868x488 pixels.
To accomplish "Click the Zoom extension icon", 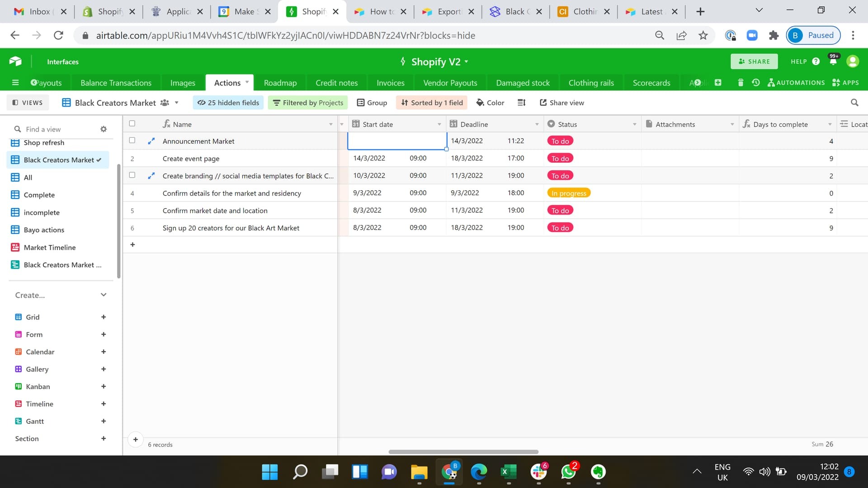I will click(752, 35).
